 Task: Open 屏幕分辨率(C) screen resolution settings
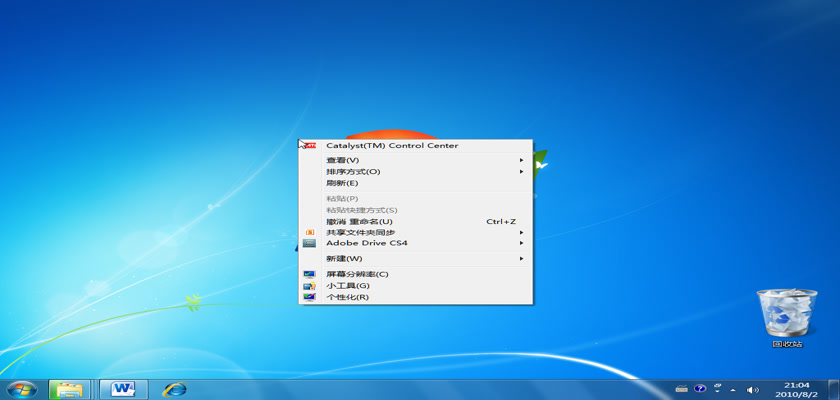point(357,274)
